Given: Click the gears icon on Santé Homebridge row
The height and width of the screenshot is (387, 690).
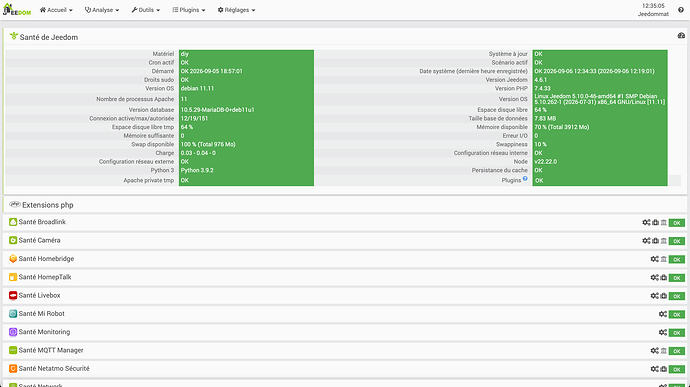Looking at the screenshot, I should point(654,259).
